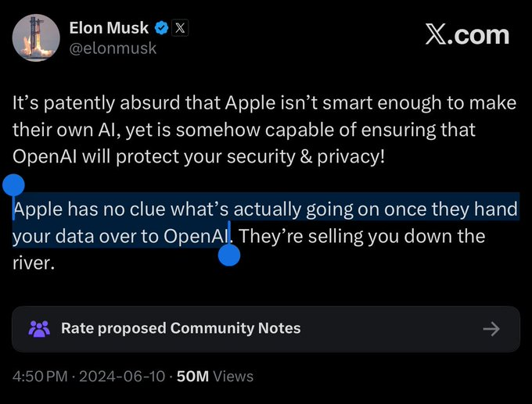Image resolution: width=532 pixels, height=404 pixels.
Task: Click the 2024-06-10 post date
Action: (x=122, y=376)
